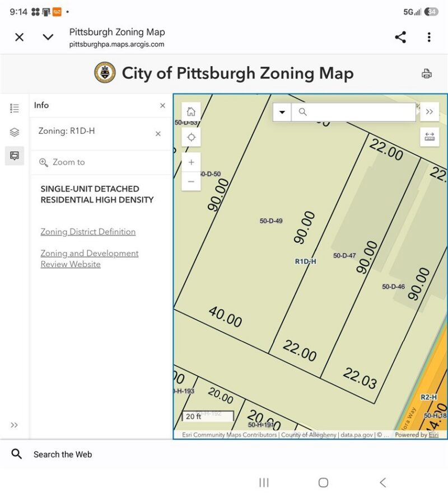This screenshot has height=497, width=448.
Task: Click the map search input field
Action: [353, 112]
